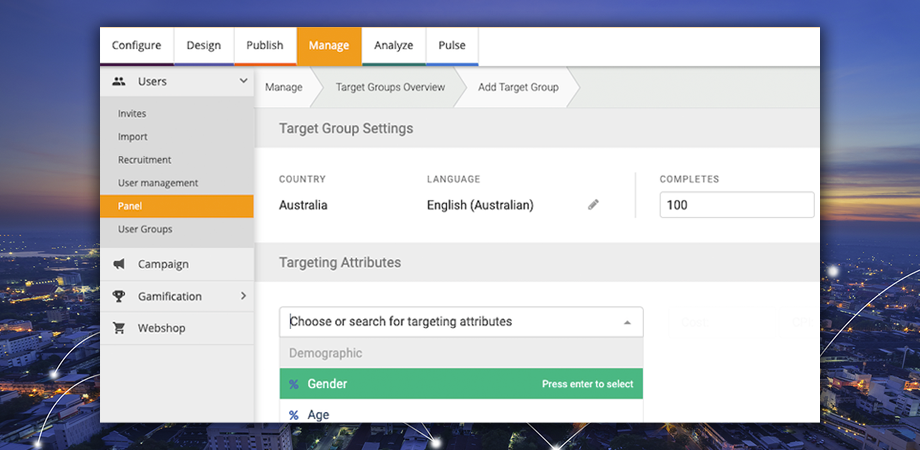Select the Manage tab
Image resolution: width=920 pixels, height=450 pixels.
pos(329,46)
